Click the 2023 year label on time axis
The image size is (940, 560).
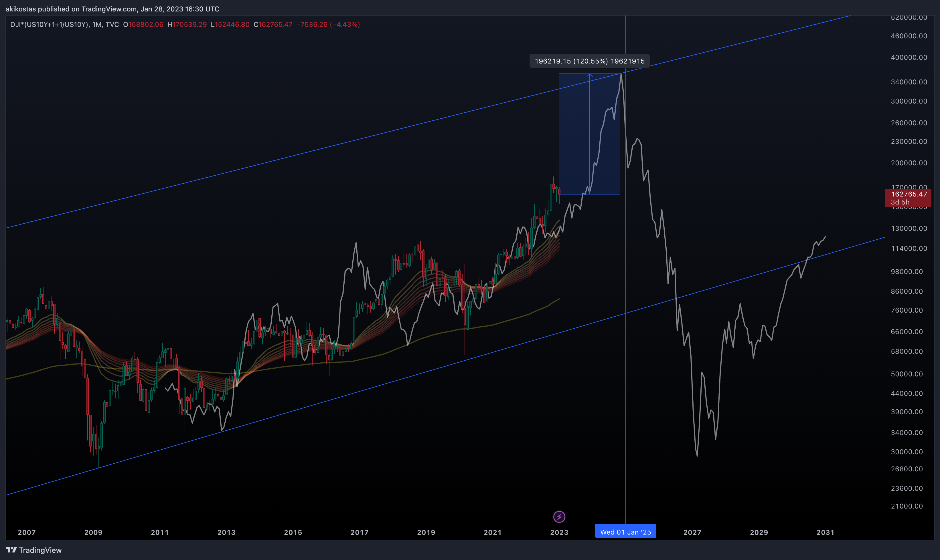559,533
